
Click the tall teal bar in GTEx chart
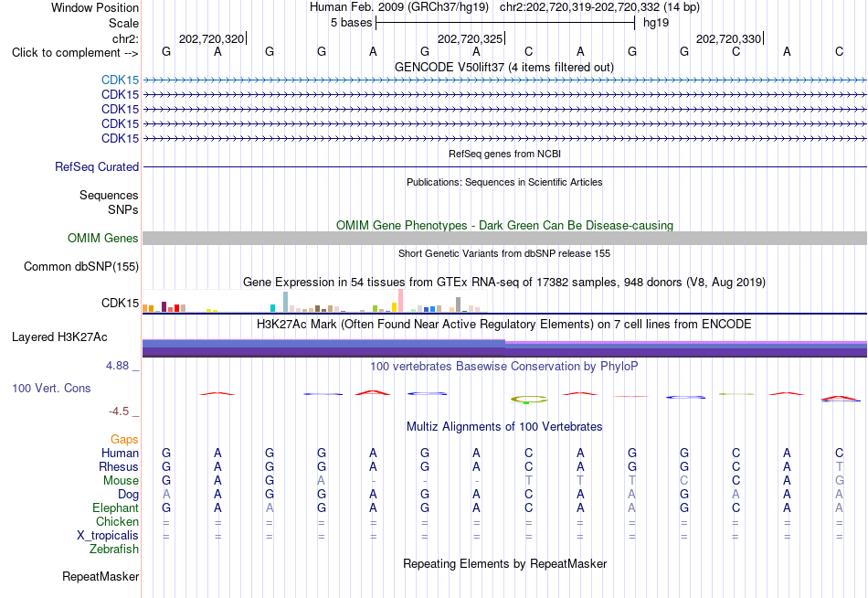(286, 302)
